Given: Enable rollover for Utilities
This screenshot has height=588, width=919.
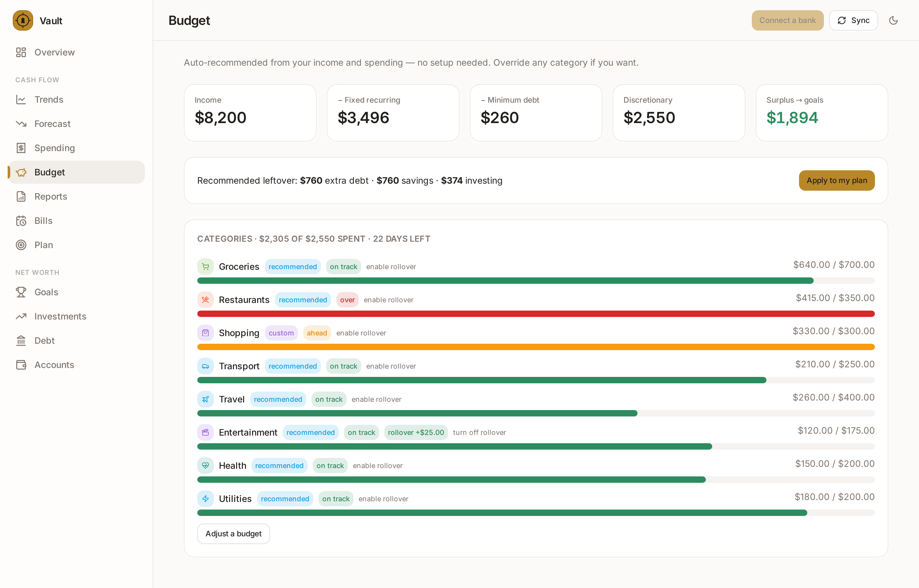Looking at the screenshot, I should [383, 499].
